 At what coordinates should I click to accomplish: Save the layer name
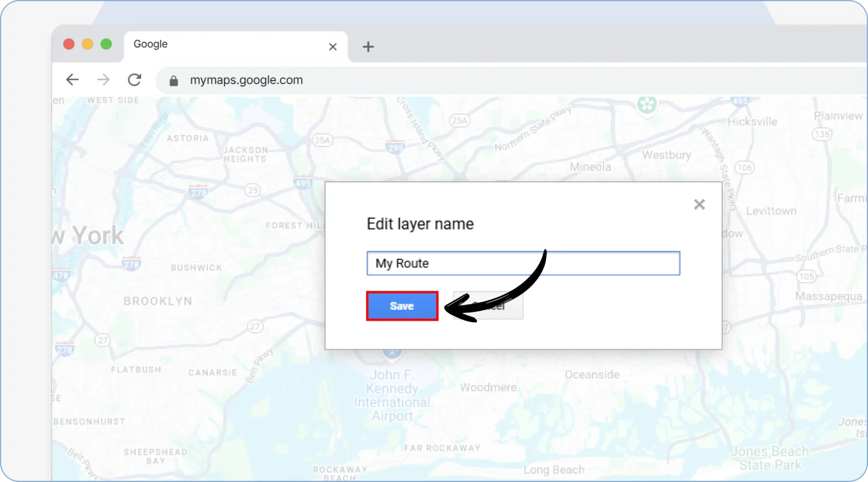pyautogui.click(x=402, y=306)
